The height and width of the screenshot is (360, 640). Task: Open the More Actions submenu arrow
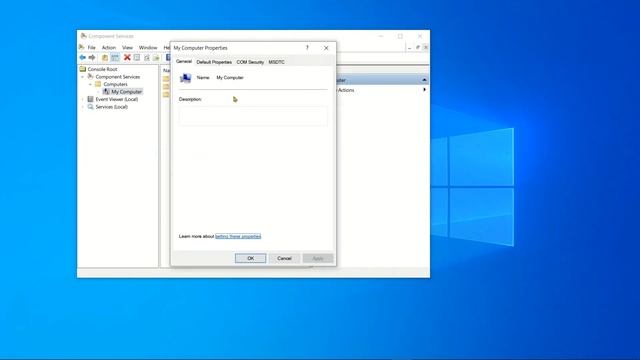pos(424,90)
